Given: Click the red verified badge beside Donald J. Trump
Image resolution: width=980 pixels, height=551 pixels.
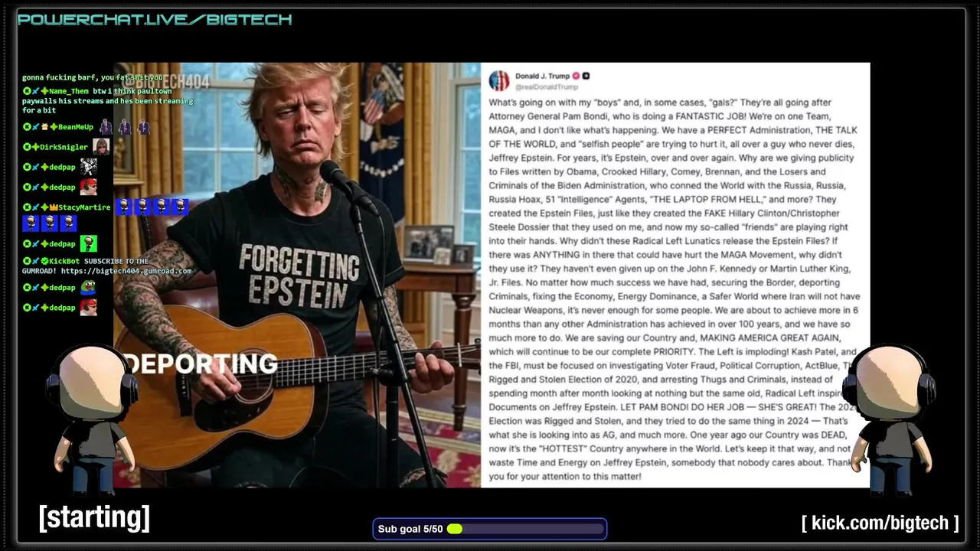Looking at the screenshot, I should (576, 76).
